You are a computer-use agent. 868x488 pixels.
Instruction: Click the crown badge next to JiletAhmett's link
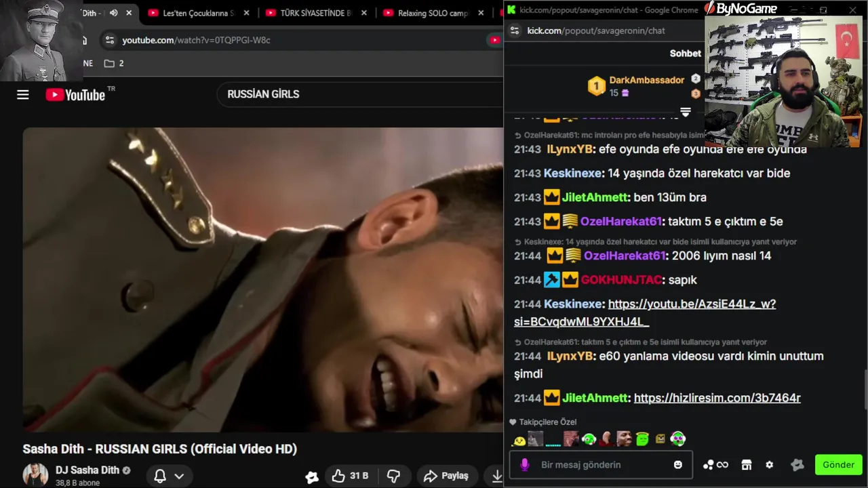[552, 399]
